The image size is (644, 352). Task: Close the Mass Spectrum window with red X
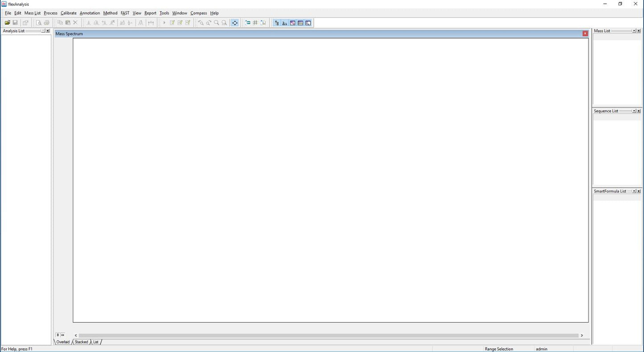pos(585,33)
